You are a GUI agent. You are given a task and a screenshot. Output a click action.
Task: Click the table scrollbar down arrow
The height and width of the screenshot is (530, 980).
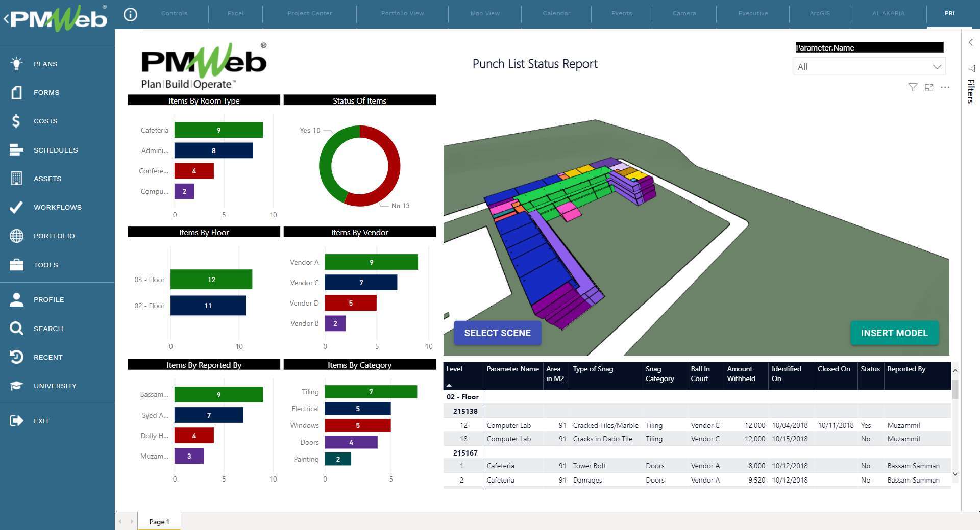tap(955, 474)
